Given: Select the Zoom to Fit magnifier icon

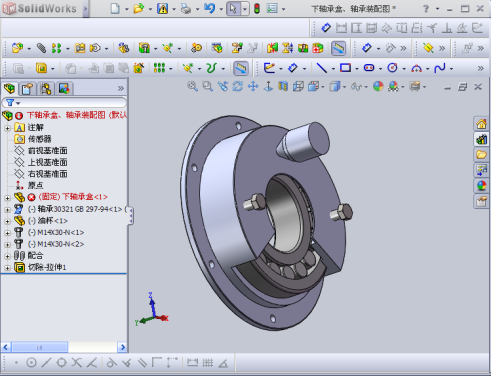Looking at the screenshot, I should pyautogui.click(x=192, y=86).
